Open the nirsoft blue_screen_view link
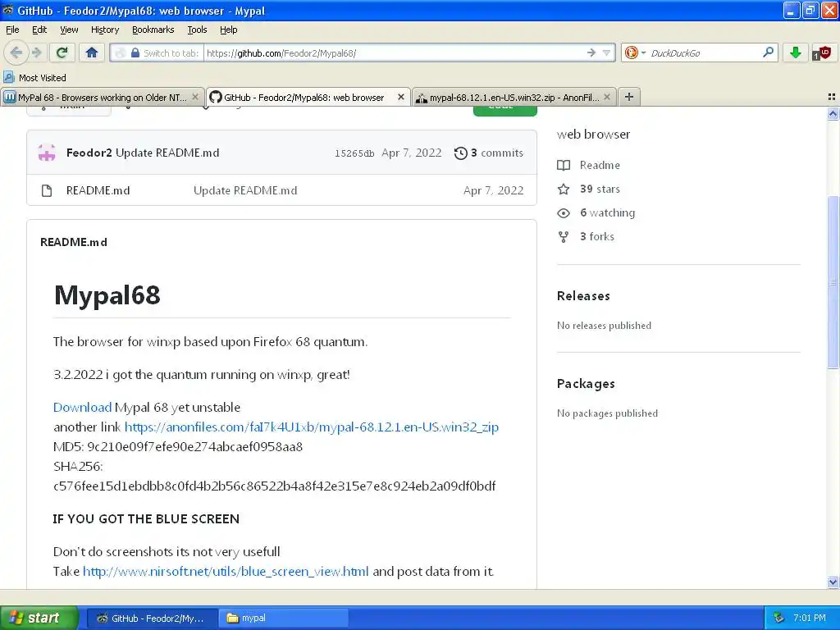Viewport: 840px width, 630px height. pos(226,571)
